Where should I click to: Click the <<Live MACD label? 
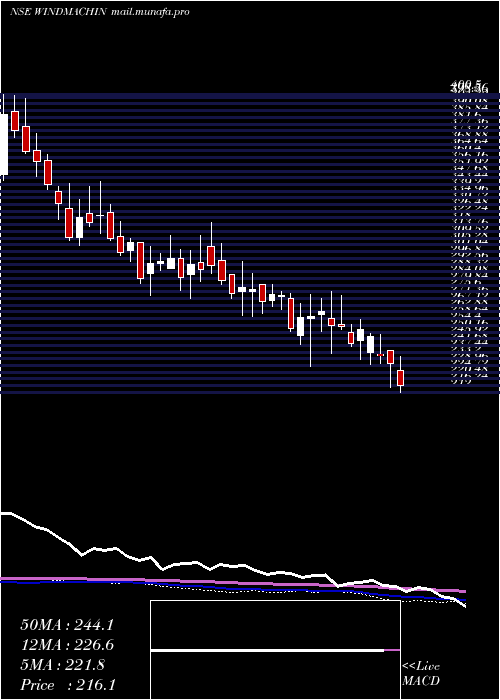tap(421, 674)
